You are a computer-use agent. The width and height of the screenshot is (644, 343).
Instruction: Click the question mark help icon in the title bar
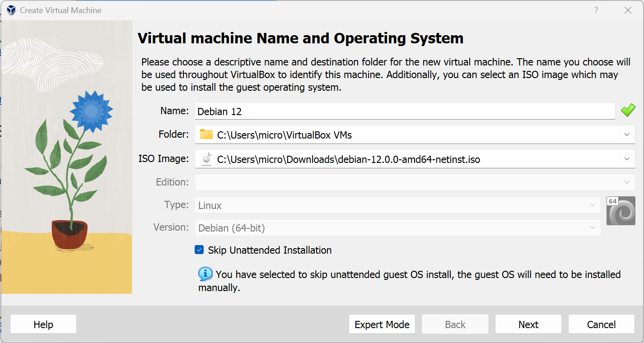coord(596,10)
